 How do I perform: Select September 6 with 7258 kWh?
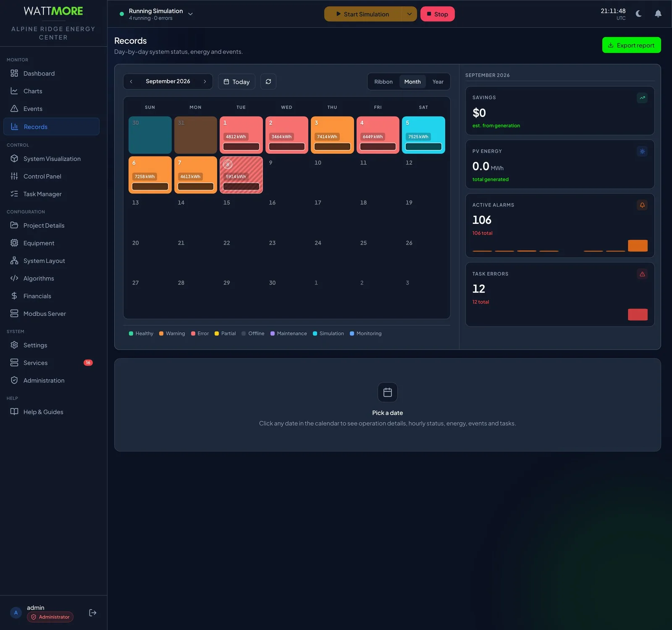(x=150, y=175)
